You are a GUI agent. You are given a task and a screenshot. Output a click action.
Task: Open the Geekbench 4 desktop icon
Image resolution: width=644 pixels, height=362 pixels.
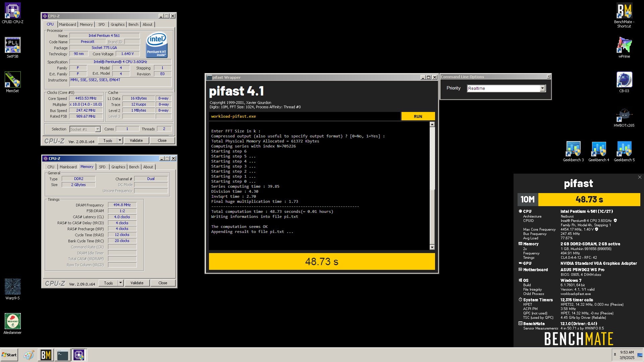point(599,152)
